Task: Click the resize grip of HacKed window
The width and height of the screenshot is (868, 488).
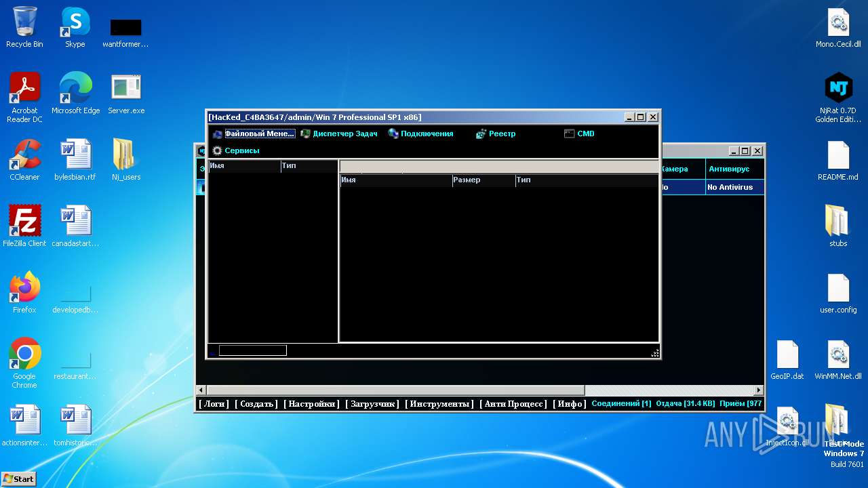Action: (x=654, y=352)
